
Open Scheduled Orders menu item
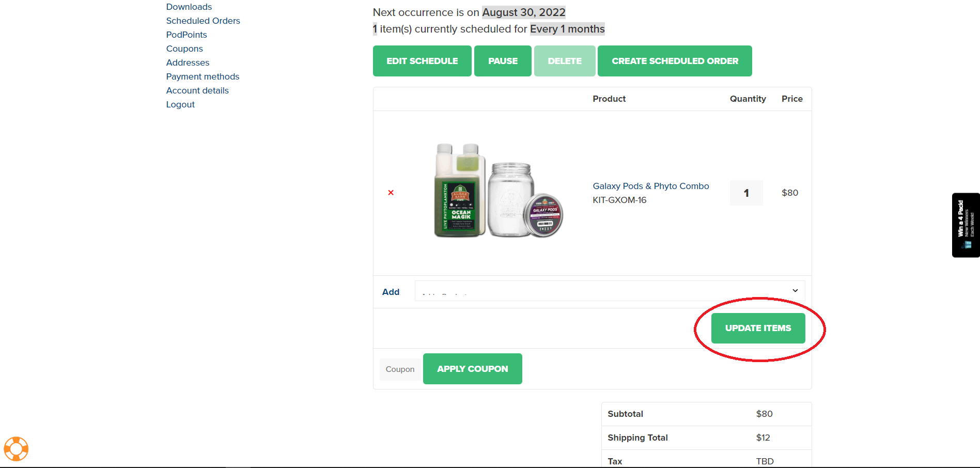[203, 21]
